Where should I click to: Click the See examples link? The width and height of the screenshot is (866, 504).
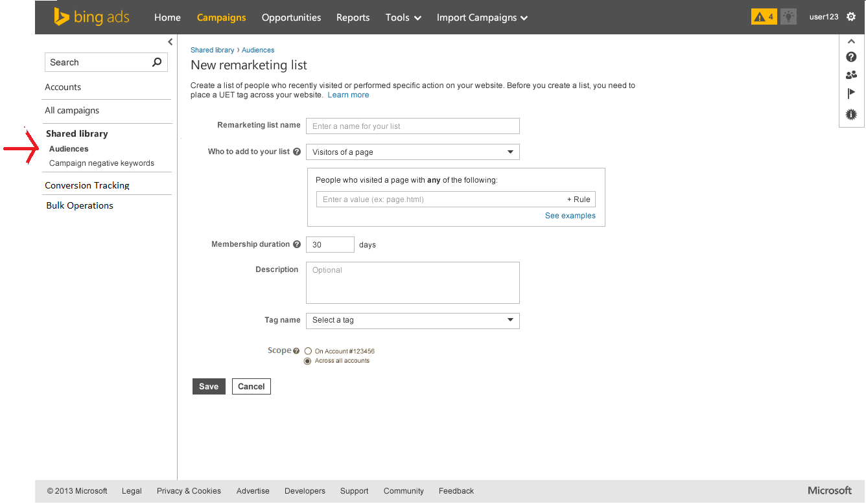point(570,216)
